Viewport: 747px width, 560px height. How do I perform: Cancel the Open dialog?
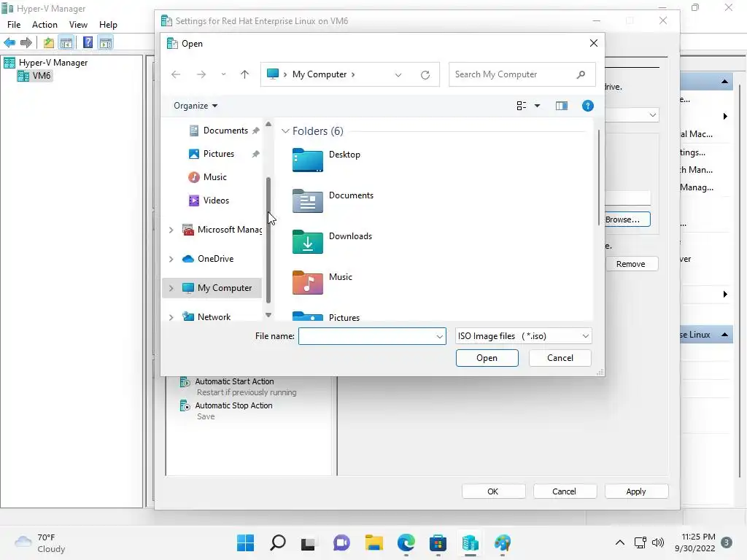pos(560,358)
